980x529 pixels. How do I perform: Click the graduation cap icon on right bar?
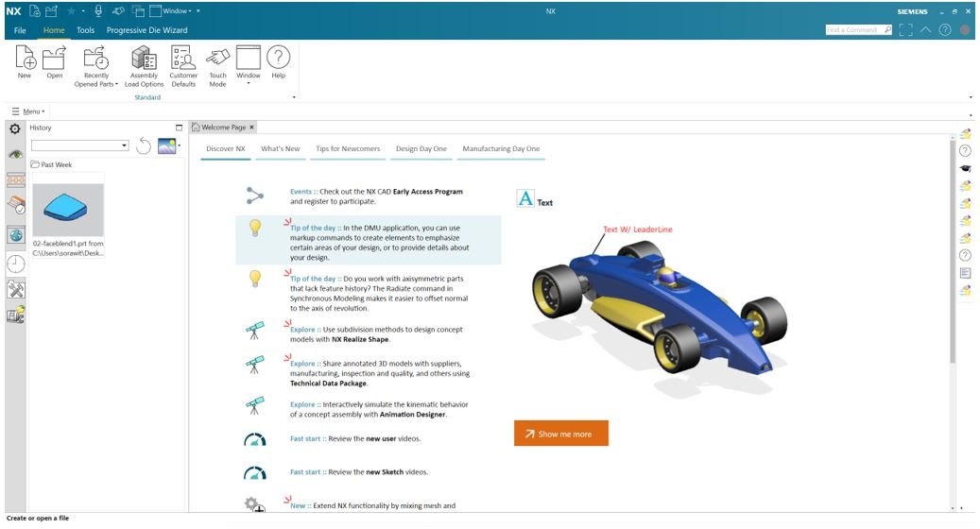[x=966, y=169]
